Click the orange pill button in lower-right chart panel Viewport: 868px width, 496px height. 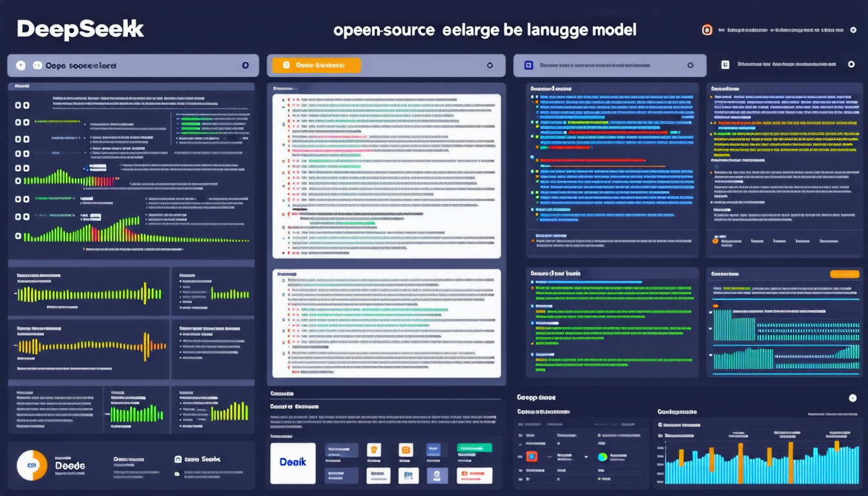[845, 274]
